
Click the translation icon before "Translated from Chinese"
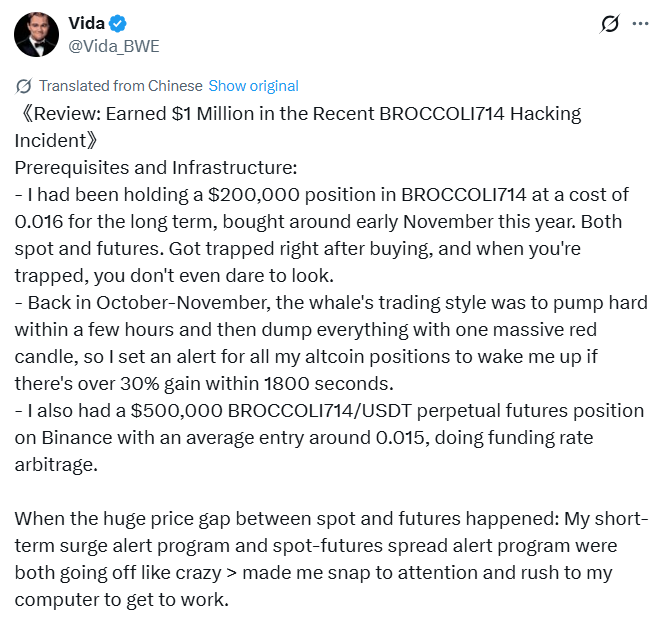24,86
